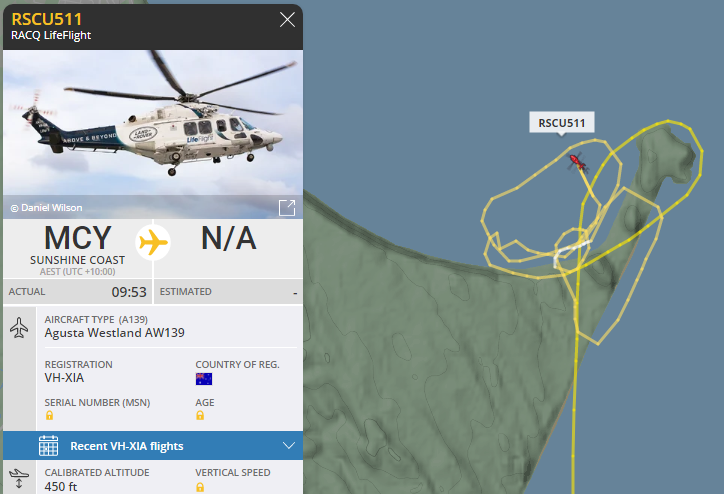724x494 pixels.
Task: Click the RSCU511 map label
Action: coord(561,123)
